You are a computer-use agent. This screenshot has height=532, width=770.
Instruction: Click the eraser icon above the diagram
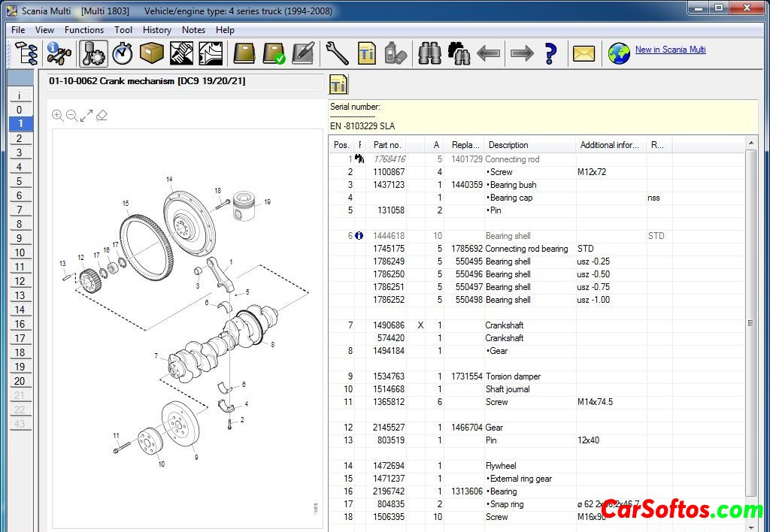(102, 116)
